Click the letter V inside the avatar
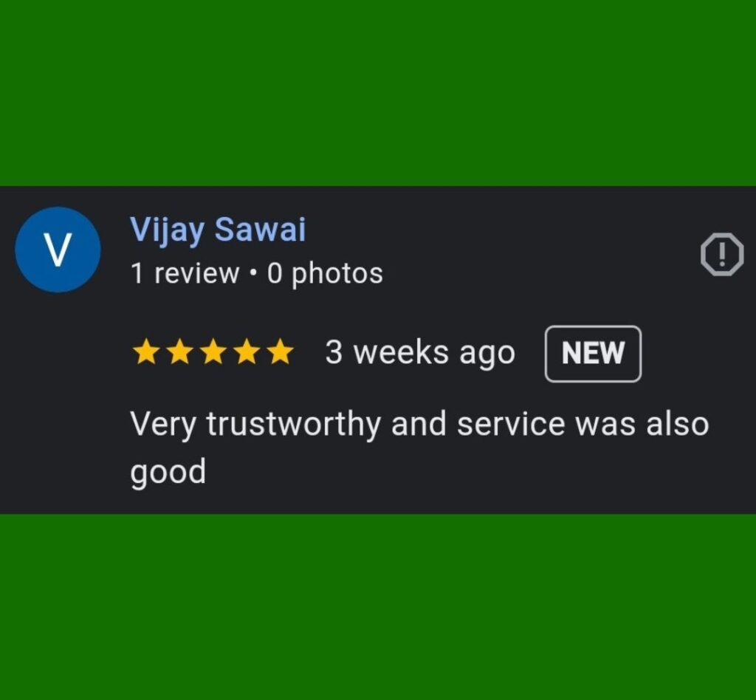Screen dimensions: 756x700 click(58, 250)
